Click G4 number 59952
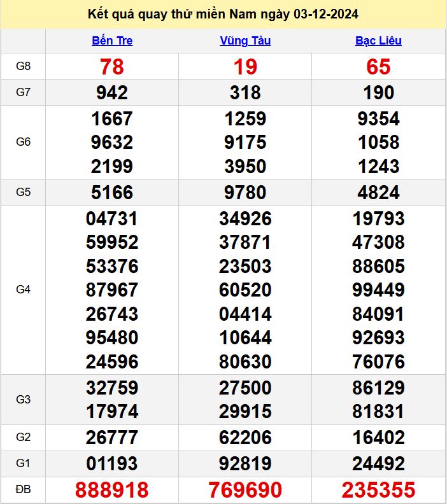This screenshot has height=504, width=447. click(112, 242)
